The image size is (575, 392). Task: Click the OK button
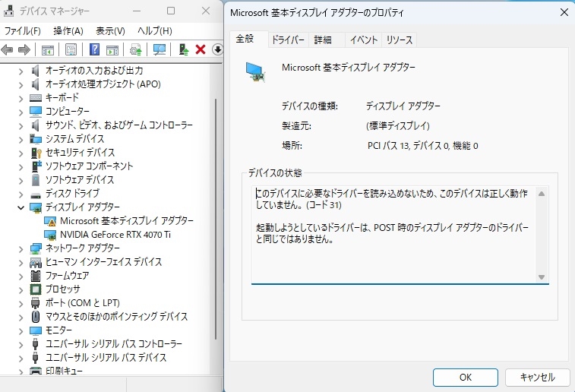click(x=466, y=378)
